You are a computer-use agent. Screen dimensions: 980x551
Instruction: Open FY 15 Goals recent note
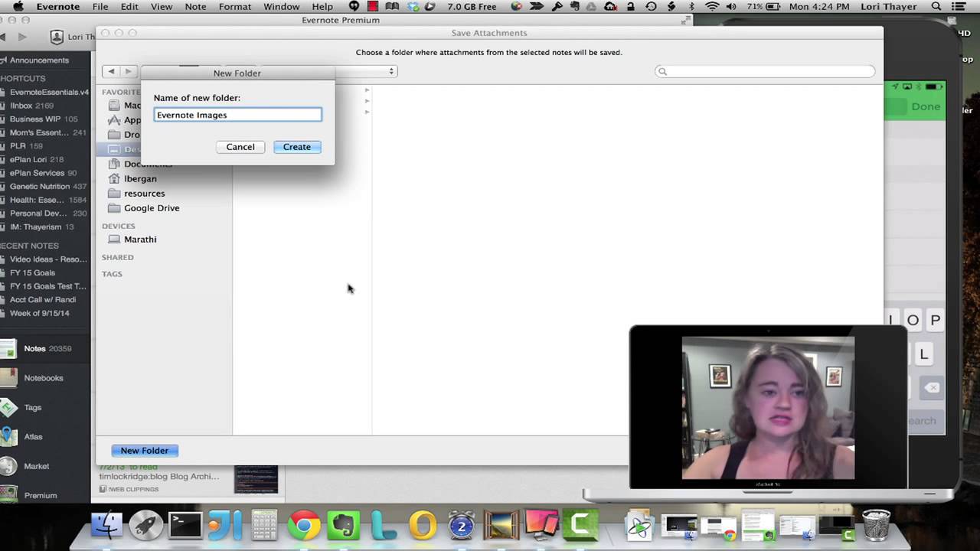coord(32,272)
